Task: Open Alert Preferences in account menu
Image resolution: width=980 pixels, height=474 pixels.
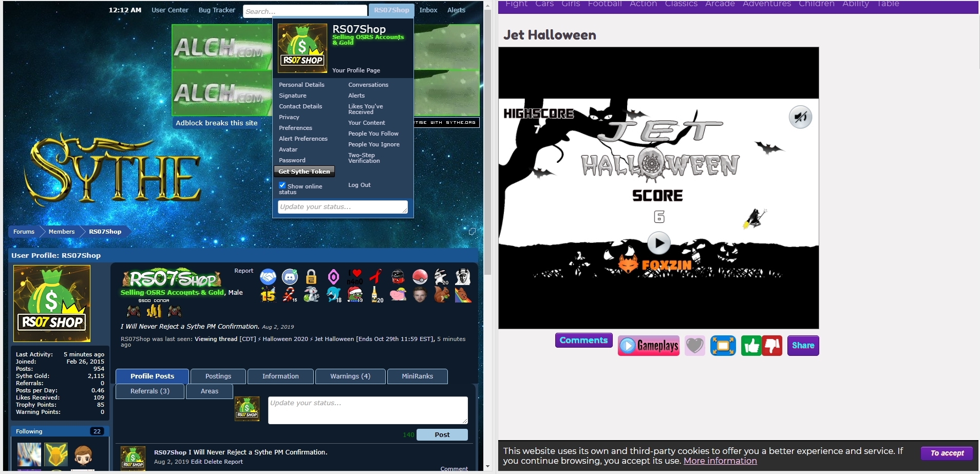Action: click(303, 139)
